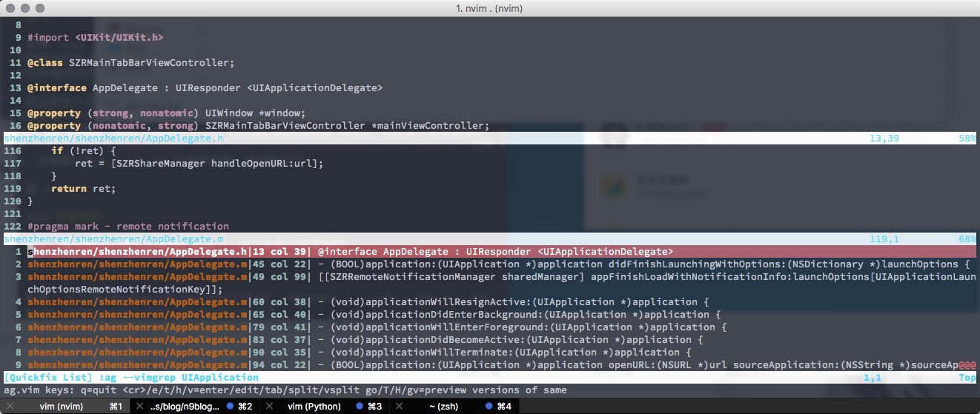The image size is (980, 414).
Task: Close the ..s/blog/n9blog tab
Action: point(139,407)
